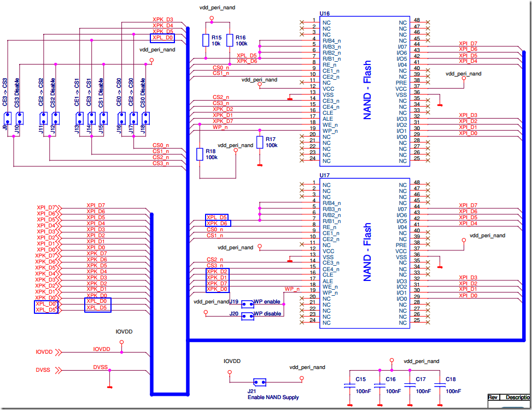Screen dimensions: 532x410
Task: Click the U17 reference designator
Action: [x=325, y=175]
